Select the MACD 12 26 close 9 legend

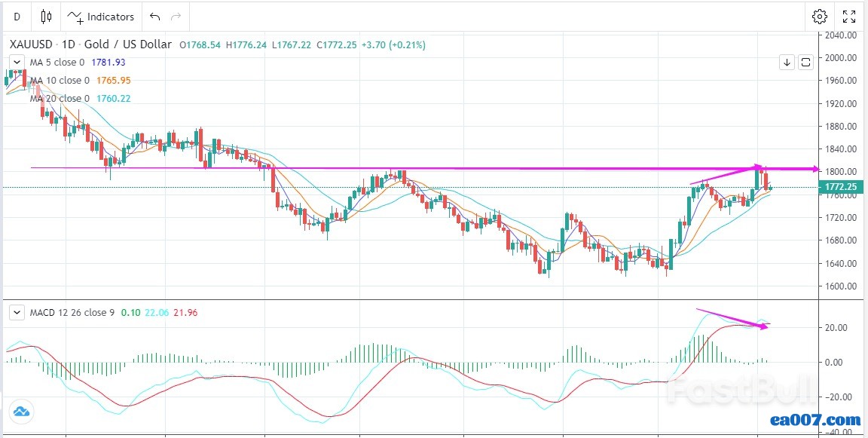click(x=72, y=313)
